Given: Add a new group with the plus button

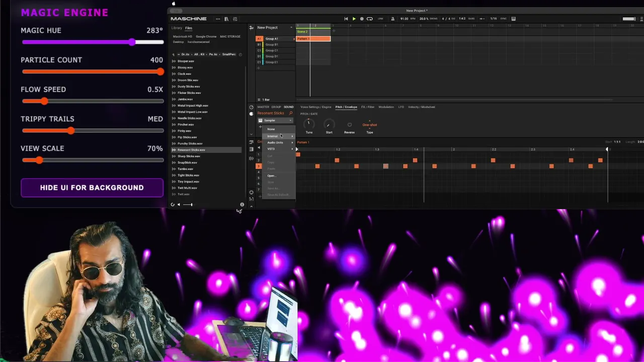Looking at the screenshot, I should coord(259,68).
